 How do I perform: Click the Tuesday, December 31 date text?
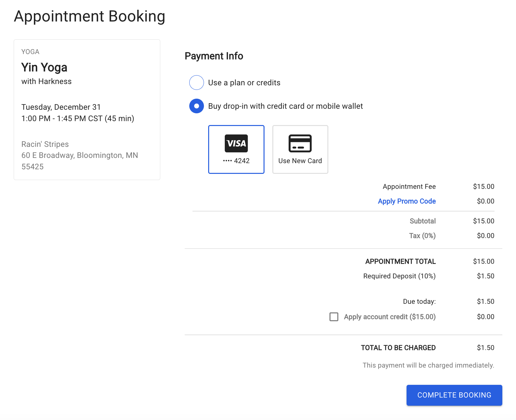coord(61,107)
